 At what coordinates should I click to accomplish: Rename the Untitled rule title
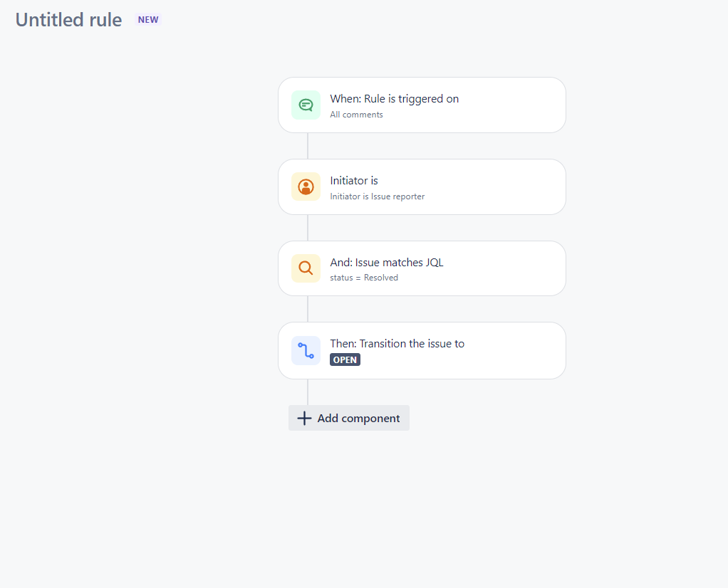tap(68, 19)
